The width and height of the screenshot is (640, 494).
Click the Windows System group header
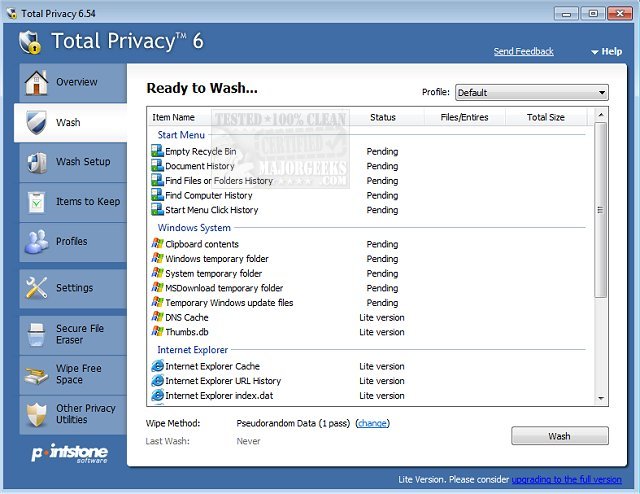click(194, 227)
